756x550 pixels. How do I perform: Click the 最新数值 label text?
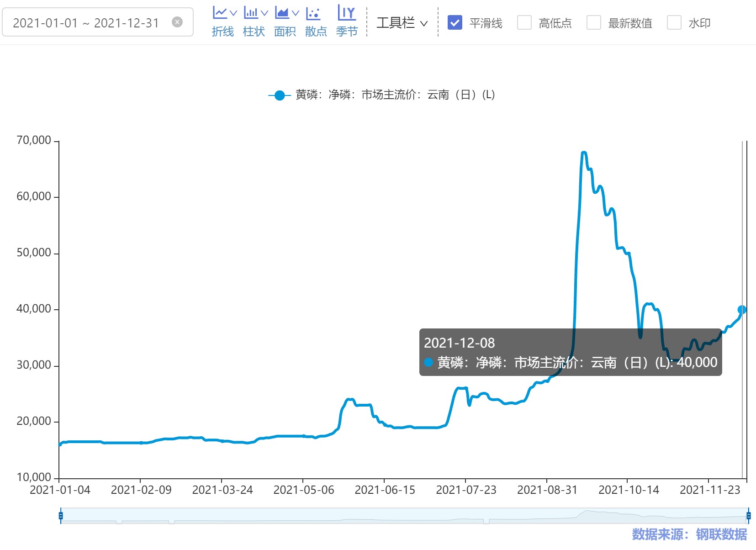click(630, 23)
